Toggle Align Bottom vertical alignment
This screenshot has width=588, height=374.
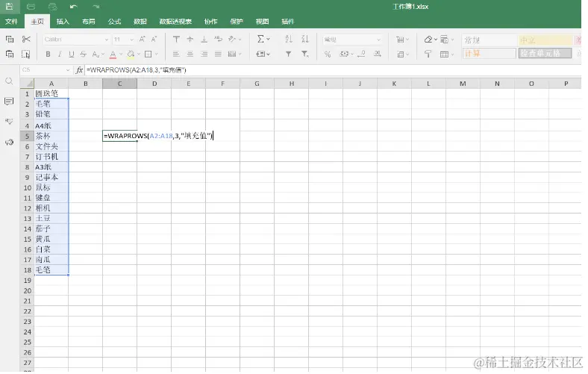click(x=204, y=39)
